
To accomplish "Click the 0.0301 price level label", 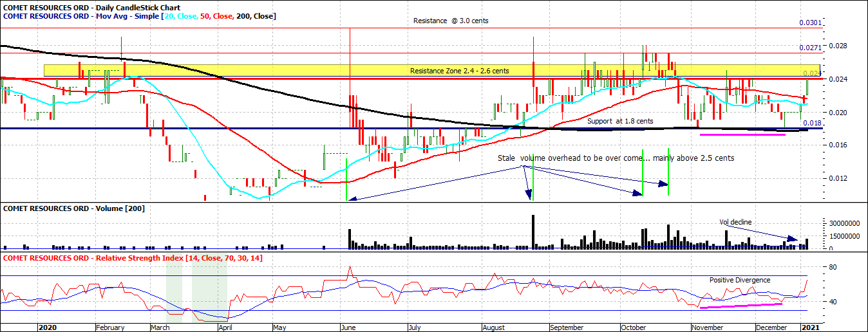I will 810,23.
